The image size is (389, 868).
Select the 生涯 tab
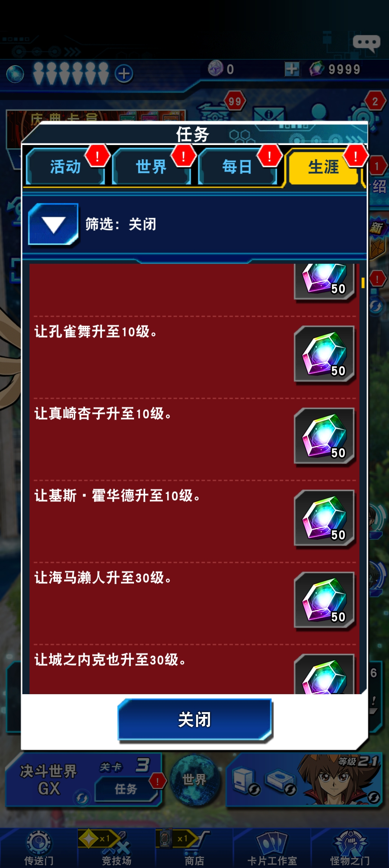pyautogui.click(x=323, y=167)
